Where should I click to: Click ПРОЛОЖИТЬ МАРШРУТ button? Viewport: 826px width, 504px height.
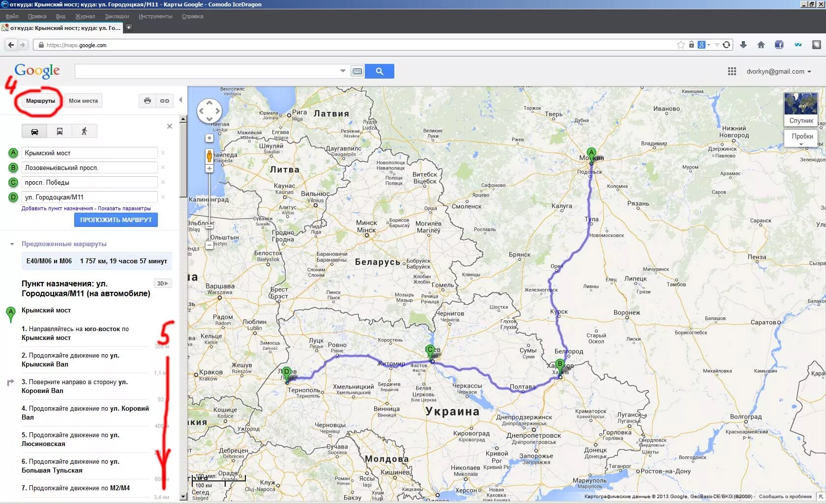[116, 220]
